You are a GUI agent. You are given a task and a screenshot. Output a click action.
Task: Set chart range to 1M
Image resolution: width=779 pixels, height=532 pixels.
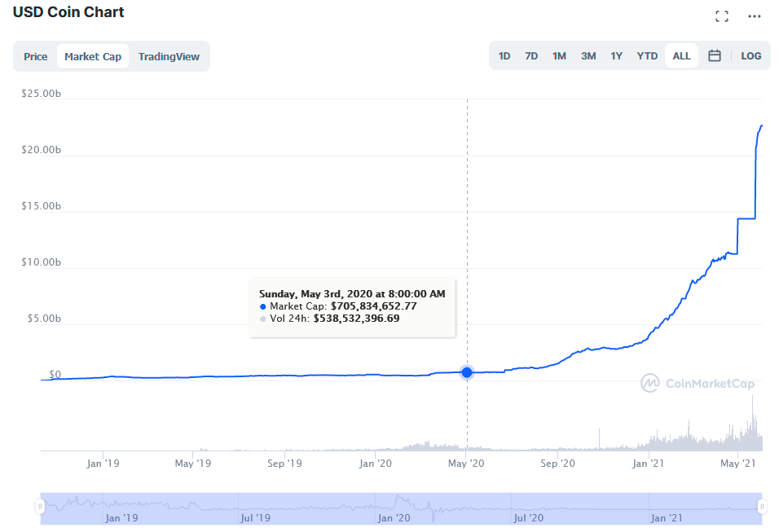(560, 56)
